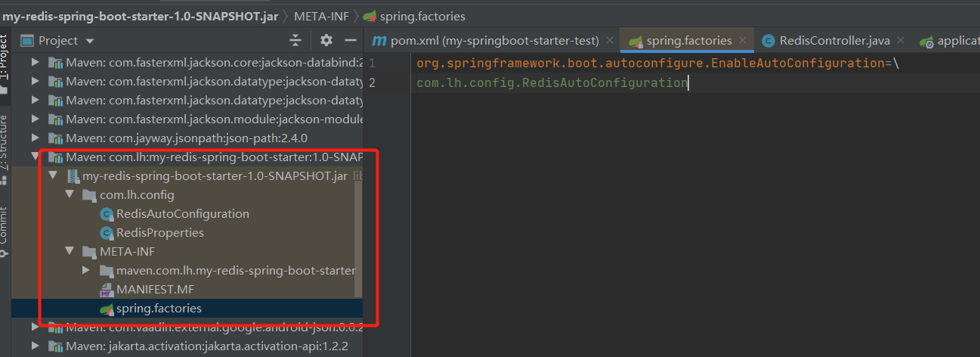Click the spring.factories leaf icon in tree
Viewport: 980px width, 357px height.
107,308
